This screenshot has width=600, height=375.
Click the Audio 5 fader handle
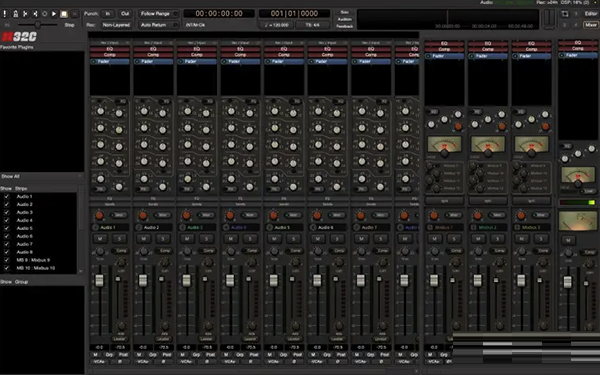pyautogui.click(x=274, y=280)
